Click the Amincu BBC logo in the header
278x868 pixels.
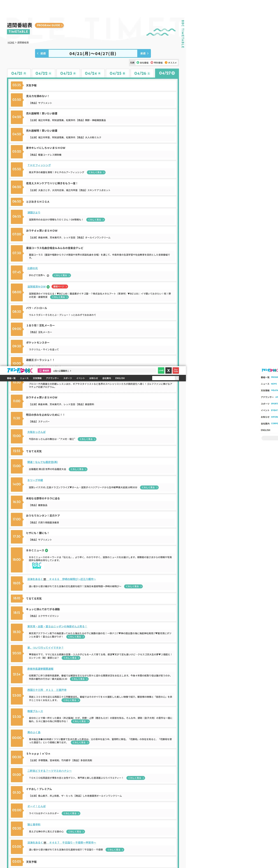point(20,370)
